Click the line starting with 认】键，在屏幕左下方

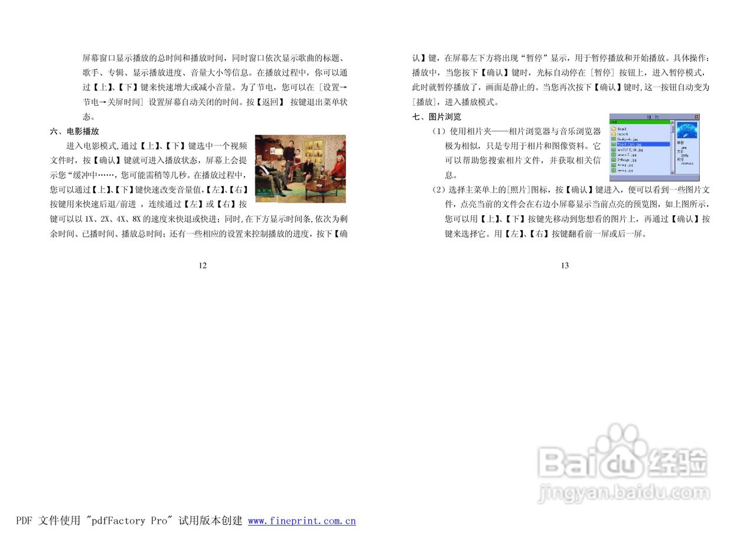[x=561, y=58]
